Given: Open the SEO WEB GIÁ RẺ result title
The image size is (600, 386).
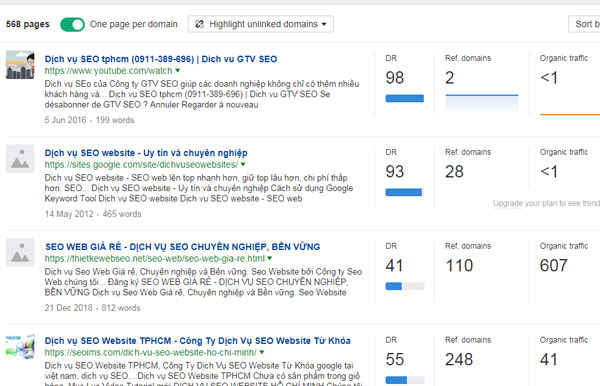Looking at the screenshot, I should (183, 247).
